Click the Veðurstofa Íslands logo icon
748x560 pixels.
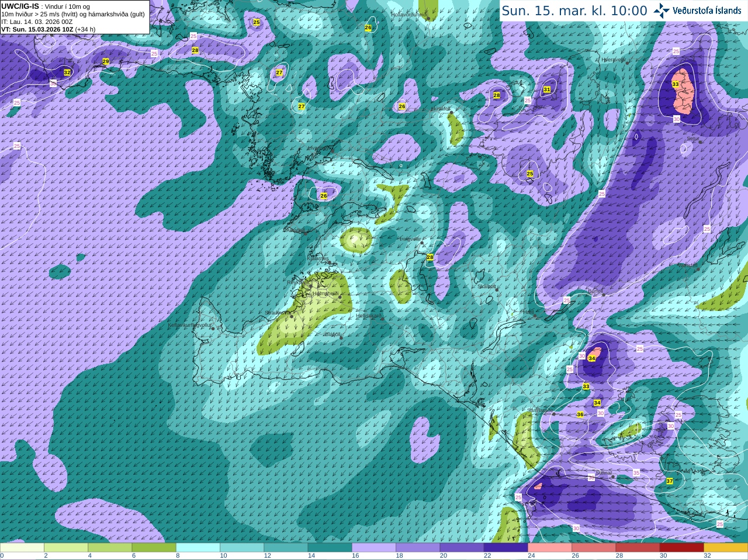click(661, 11)
